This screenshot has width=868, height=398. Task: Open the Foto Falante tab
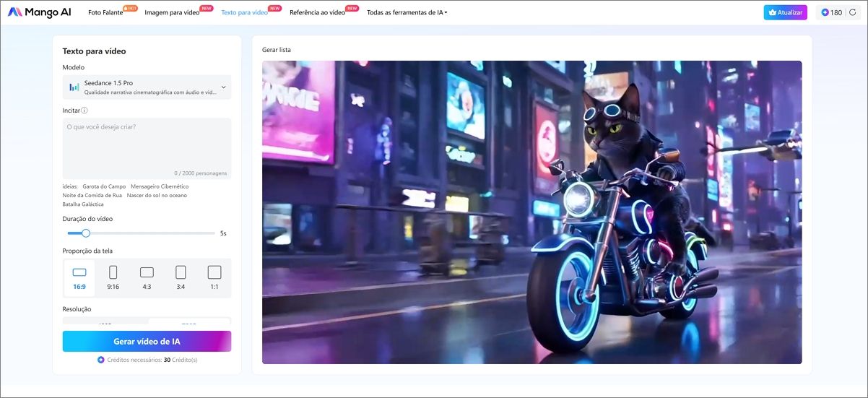click(x=105, y=12)
